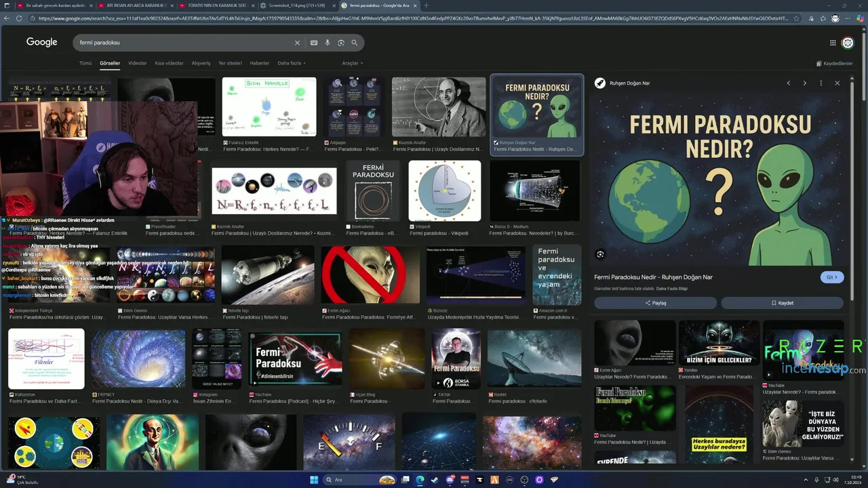Click the Kaydet save button
This screenshot has height=488, width=868.
point(782,303)
